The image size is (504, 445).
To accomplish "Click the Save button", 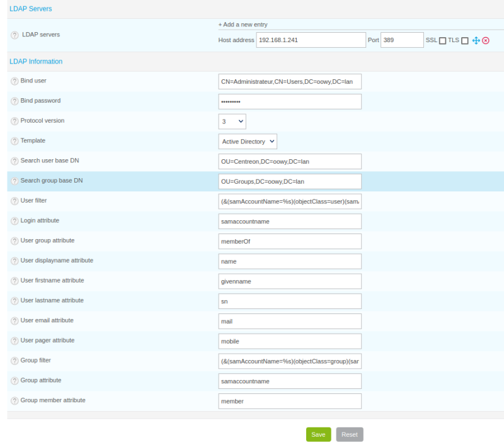I will pyautogui.click(x=318, y=434).
